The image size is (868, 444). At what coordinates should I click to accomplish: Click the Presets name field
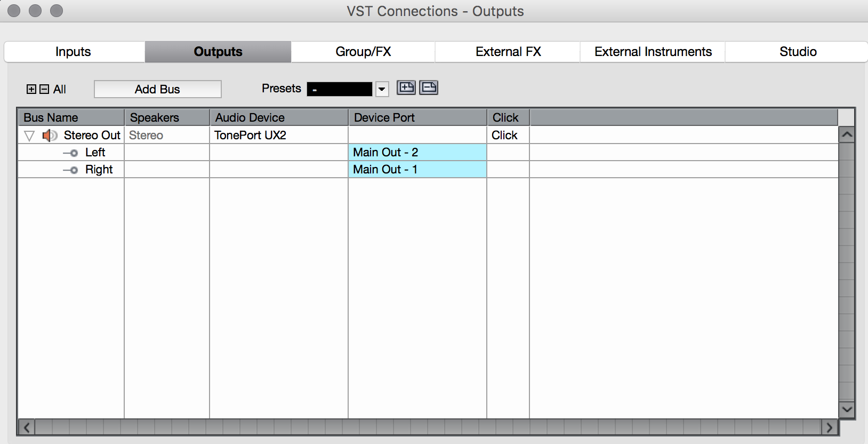(x=340, y=89)
